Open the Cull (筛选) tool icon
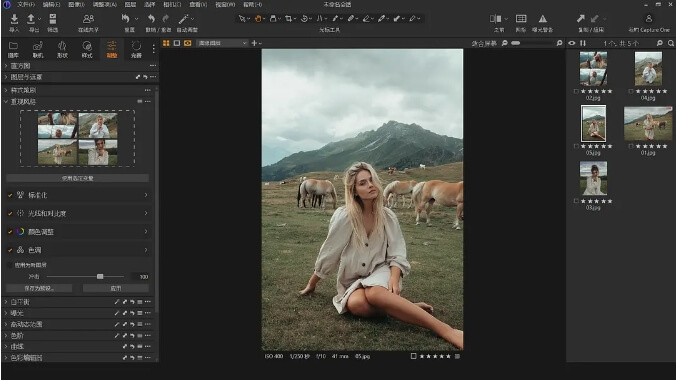The image size is (676, 380). [x=53, y=19]
